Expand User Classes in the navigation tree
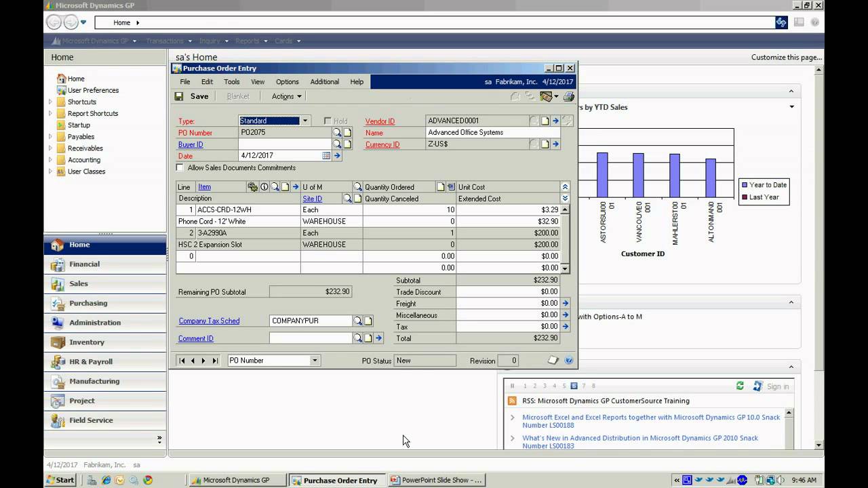The height and width of the screenshot is (488, 868). (x=50, y=171)
